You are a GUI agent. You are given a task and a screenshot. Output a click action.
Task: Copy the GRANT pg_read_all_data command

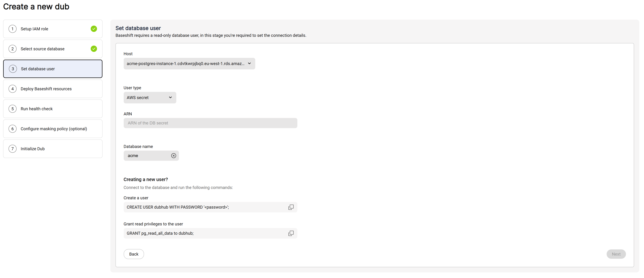pyautogui.click(x=291, y=233)
